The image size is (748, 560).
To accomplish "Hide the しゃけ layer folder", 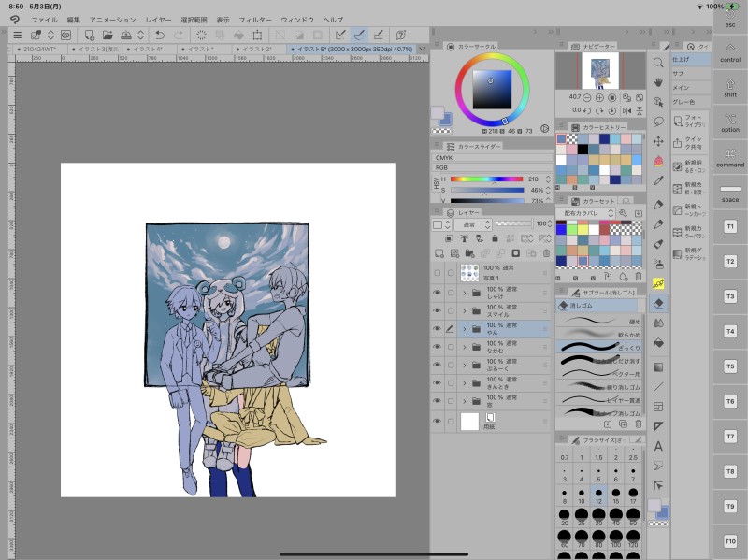I will tap(437, 294).
